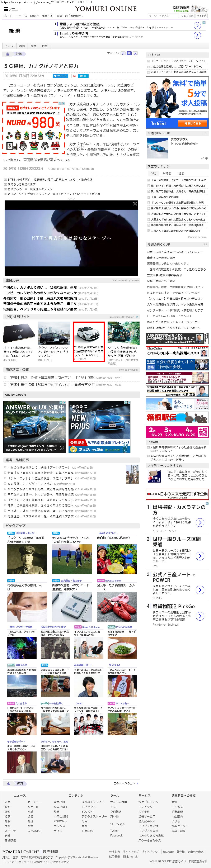Open サイトマップ in footer
The image size is (211, 868).
130,852
